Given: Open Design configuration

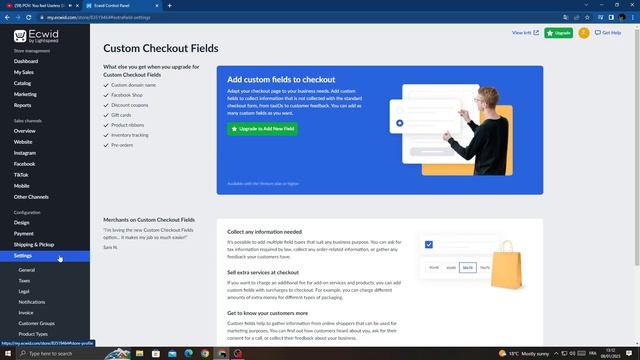Looking at the screenshot, I should [21, 223].
